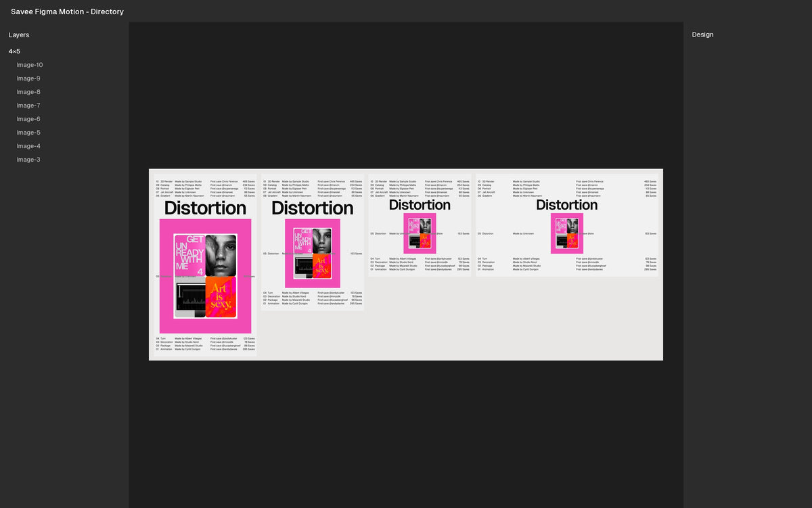Select the Image-6 layer
Image resolution: width=812 pixels, height=508 pixels.
tap(28, 119)
